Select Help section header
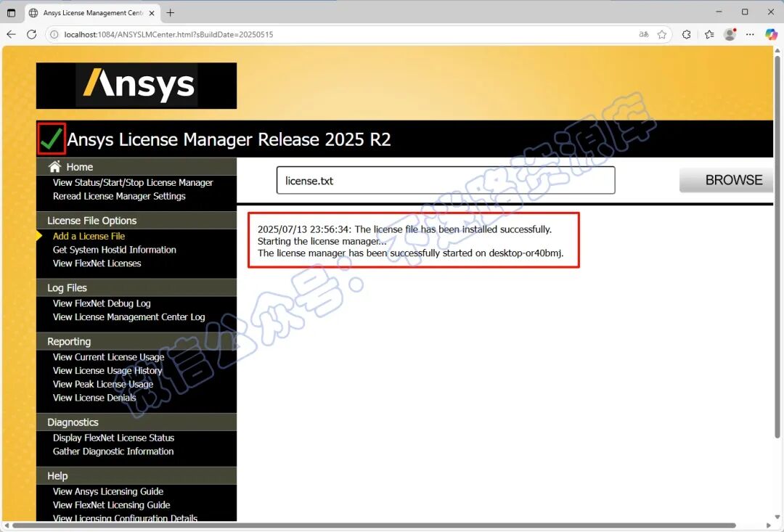Viewport: 784px width, 532px height. click(x=57, y=476)
